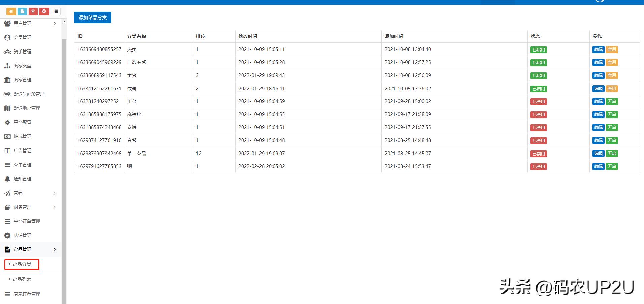Open 平台订单管理 via its bars icon
The height and width of the screenshot is (304, 644).
pyautogui.click(x=7, y=221)
